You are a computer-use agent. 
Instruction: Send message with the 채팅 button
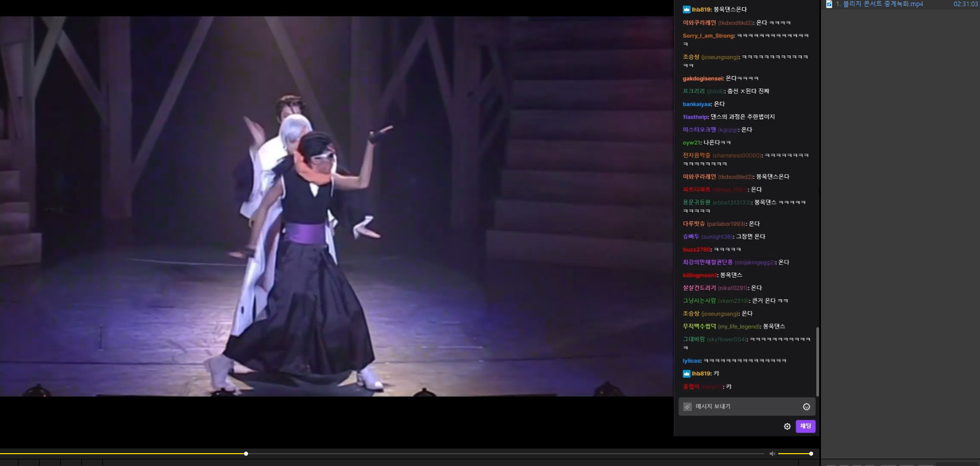(806, 426)
